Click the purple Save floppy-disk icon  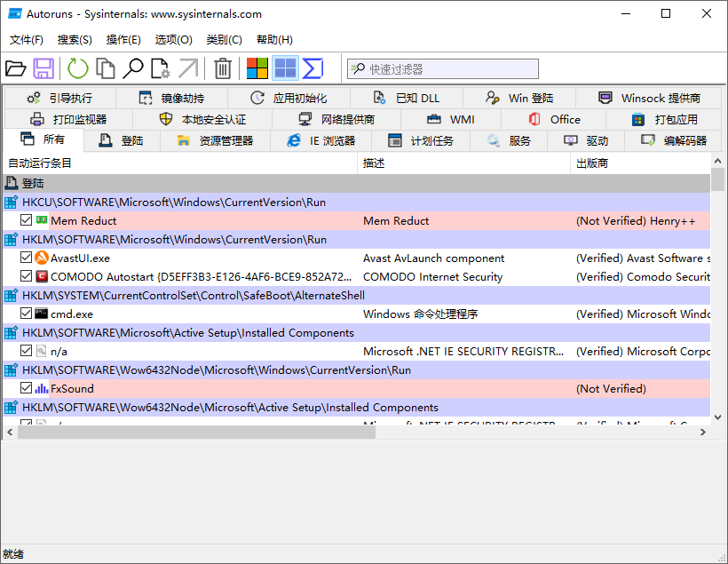pyautogui.click(x=44, y=68)
